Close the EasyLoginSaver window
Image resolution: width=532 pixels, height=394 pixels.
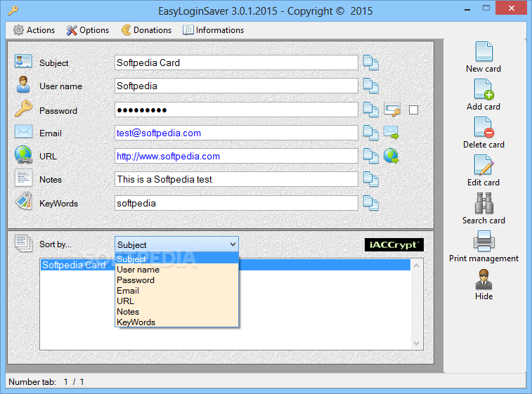point(512,8)
